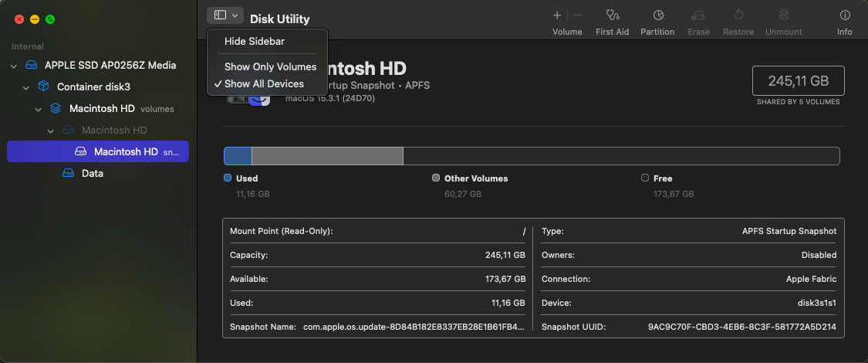The image size is (868, 363).
Task: Click the blue used segment of usage bar
Action: (238, 156)
